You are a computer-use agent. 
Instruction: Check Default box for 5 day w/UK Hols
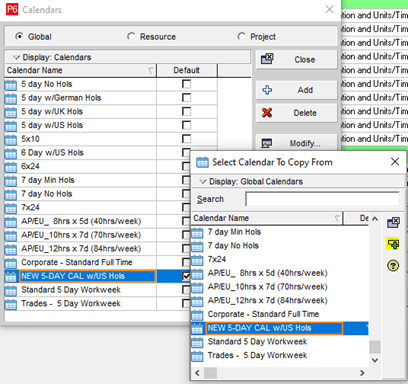[187, 111]
